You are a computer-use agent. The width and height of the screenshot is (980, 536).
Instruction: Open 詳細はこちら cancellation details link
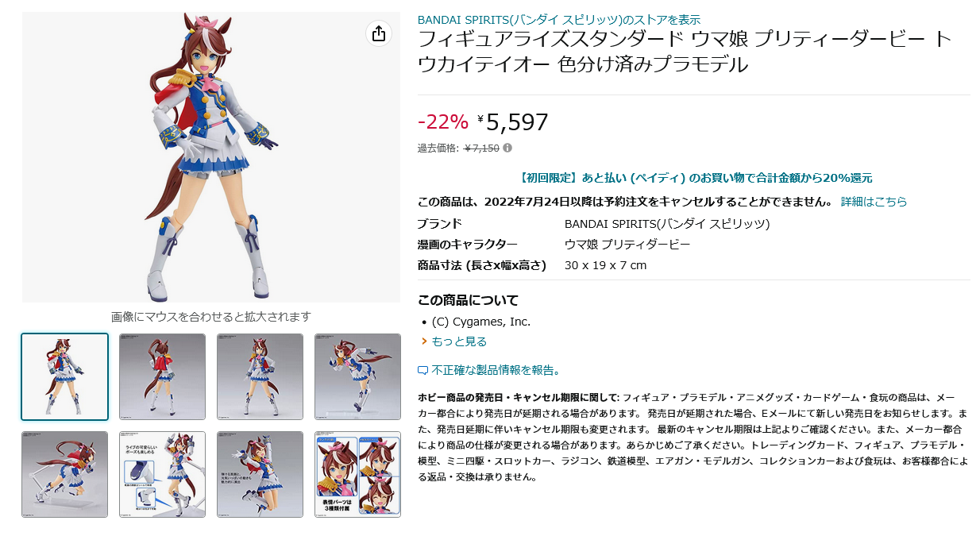click(874, 202)
